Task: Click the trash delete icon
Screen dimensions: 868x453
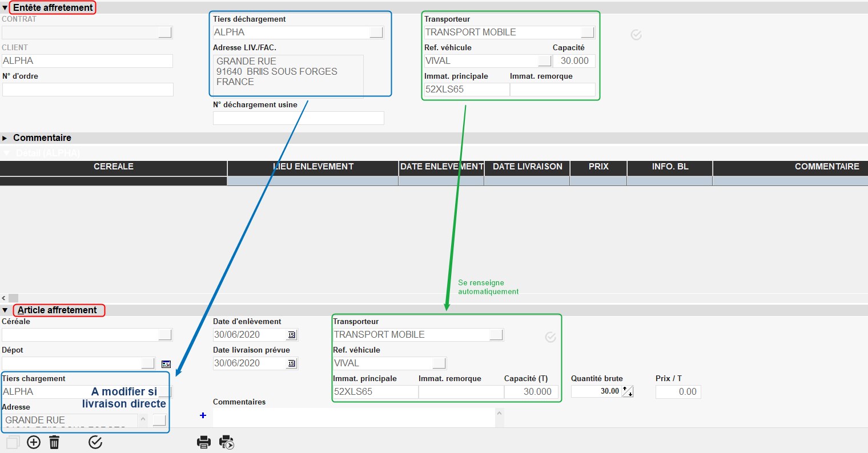Action: (x=54, y=442)
